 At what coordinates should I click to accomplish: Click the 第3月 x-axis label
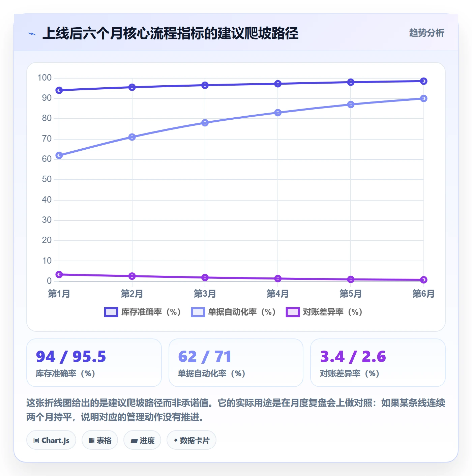[x=205, y=294]
